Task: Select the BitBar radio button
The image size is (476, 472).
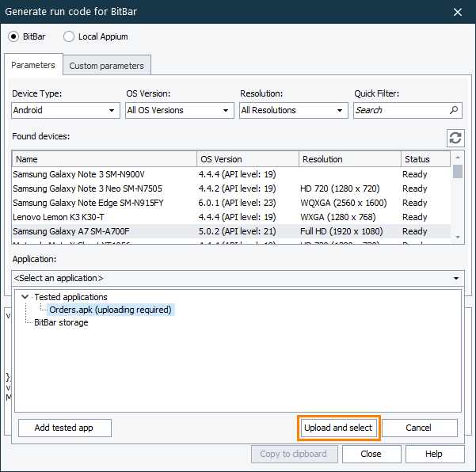Action: point(13,36)
